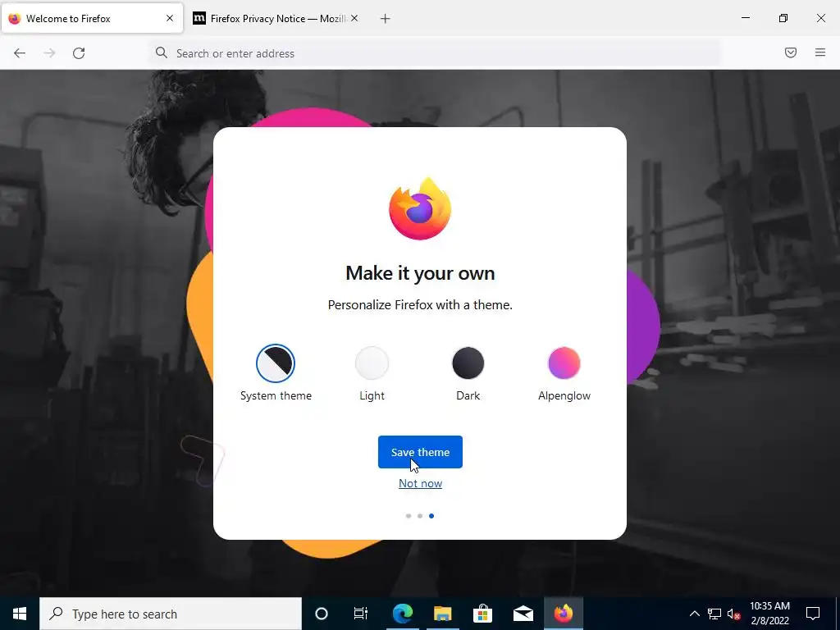Focus the Search or enter address field
Screen dimensions: 840x630
pyautogui.click(x=434, y=53)
